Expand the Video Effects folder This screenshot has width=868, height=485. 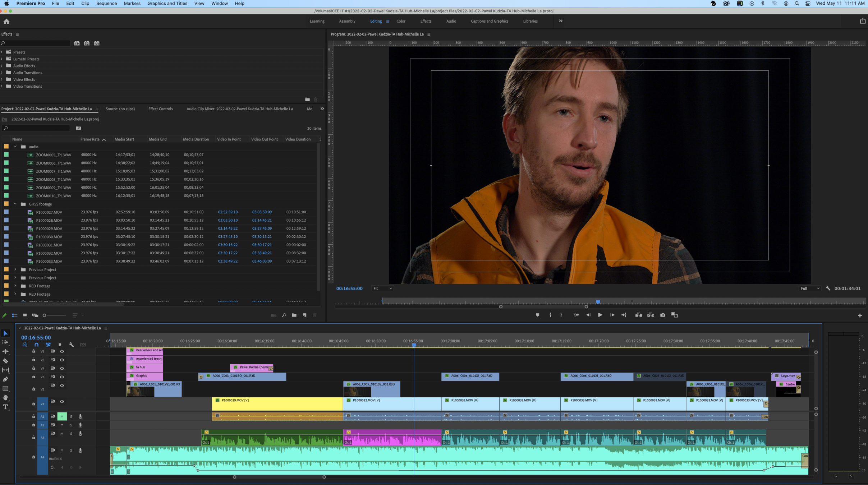[x=2, y=79]
